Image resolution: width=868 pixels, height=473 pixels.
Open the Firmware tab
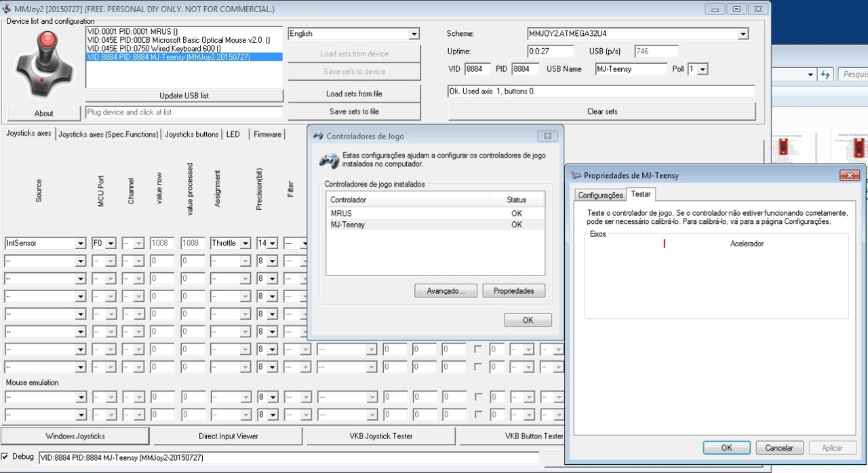coord(267,134)
